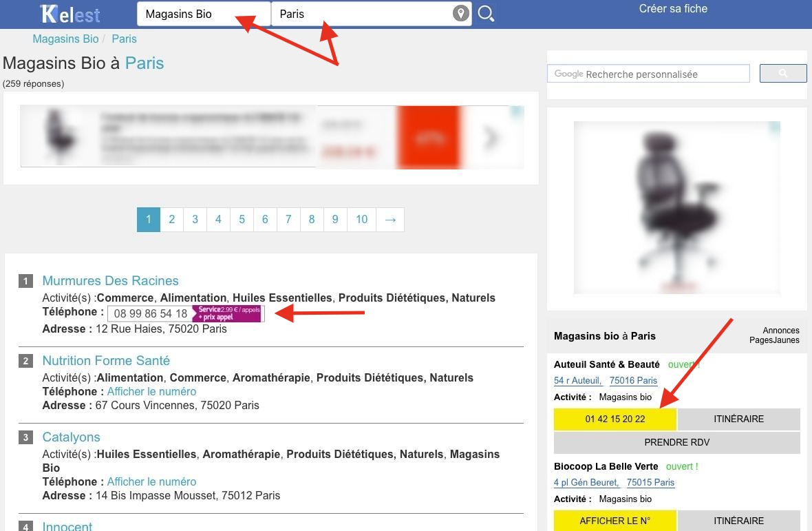Click 75015 Paris postal link

point(650,483)
